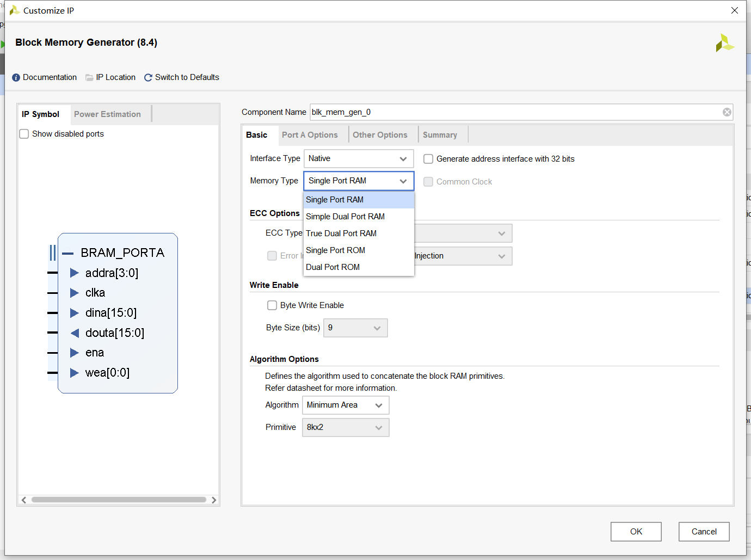The image size is (751, 560).
Task: Switch to Other Options tab
Action: [x=380, y=135]
